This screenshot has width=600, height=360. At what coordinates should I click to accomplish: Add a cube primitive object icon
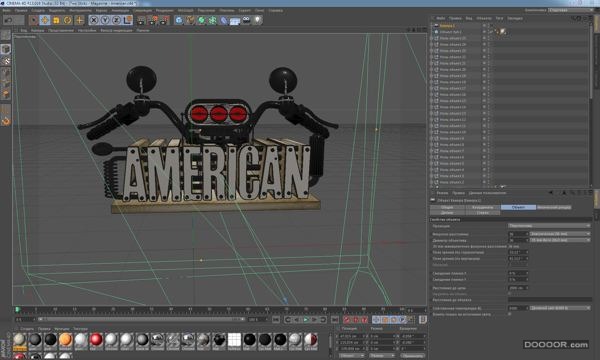179,20
